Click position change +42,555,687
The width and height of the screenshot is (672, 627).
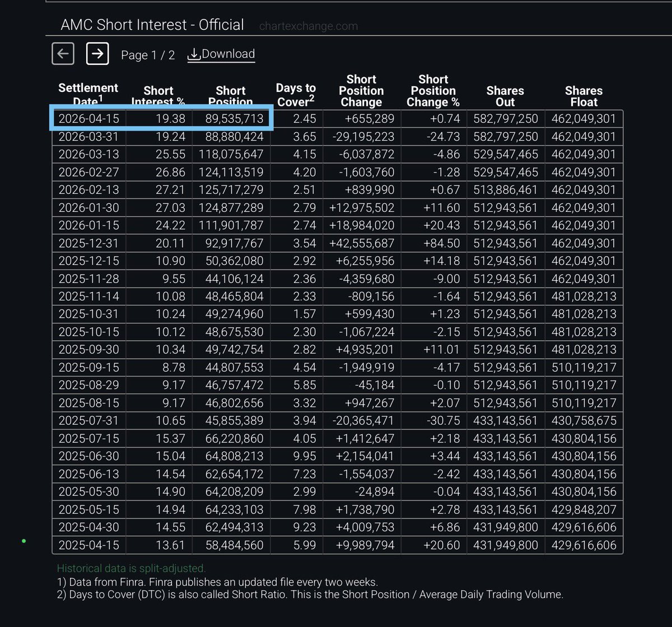[x=361, y=243]
